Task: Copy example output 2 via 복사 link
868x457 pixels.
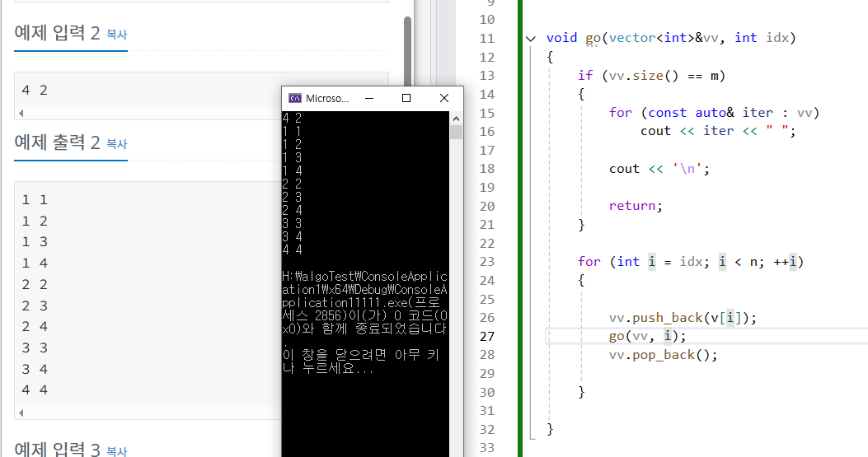Action: tap(116, 144)
